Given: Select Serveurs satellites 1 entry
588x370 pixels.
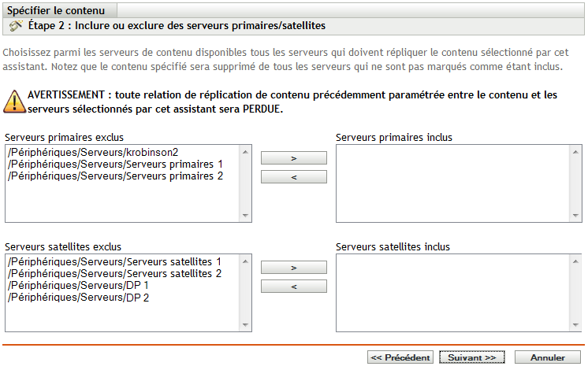Looking at the screenshot, I should [114, 261].
